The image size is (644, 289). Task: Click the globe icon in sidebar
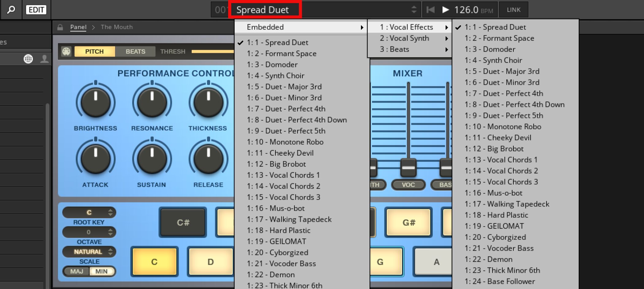point(28,59)
